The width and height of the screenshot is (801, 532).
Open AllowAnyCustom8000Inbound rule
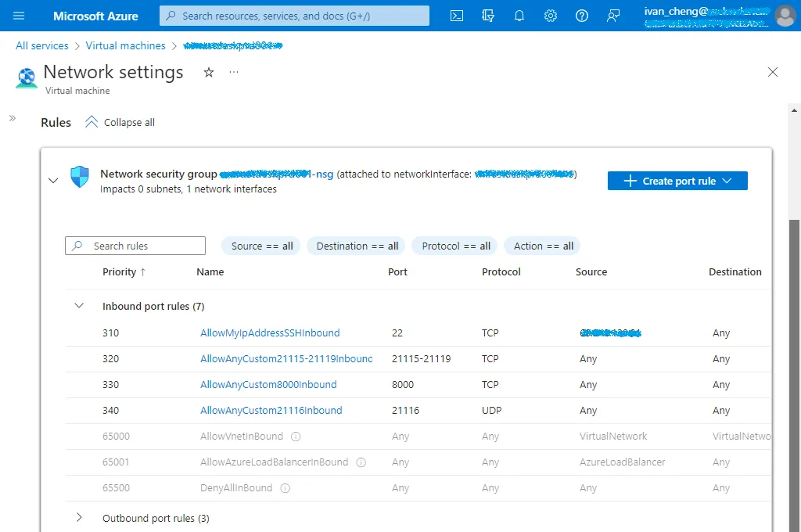coord(268,385)
